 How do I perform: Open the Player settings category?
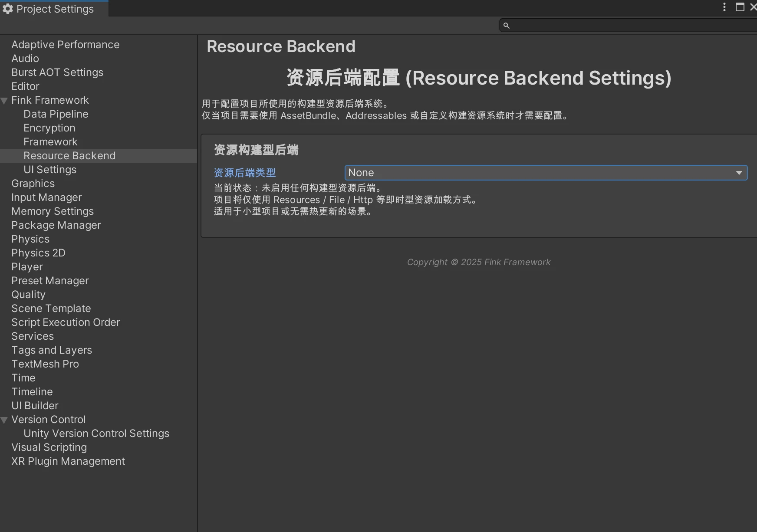(x=27, y=267)
